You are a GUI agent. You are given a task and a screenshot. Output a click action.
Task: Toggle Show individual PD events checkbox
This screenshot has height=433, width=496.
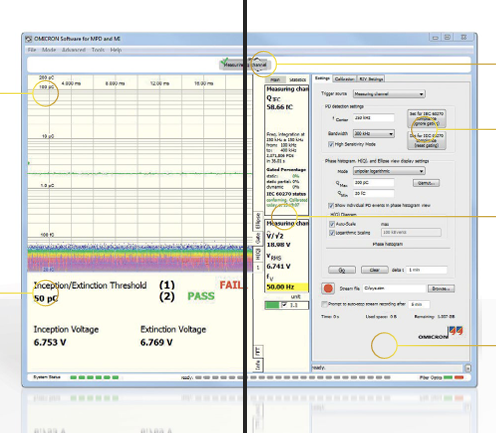331,206
